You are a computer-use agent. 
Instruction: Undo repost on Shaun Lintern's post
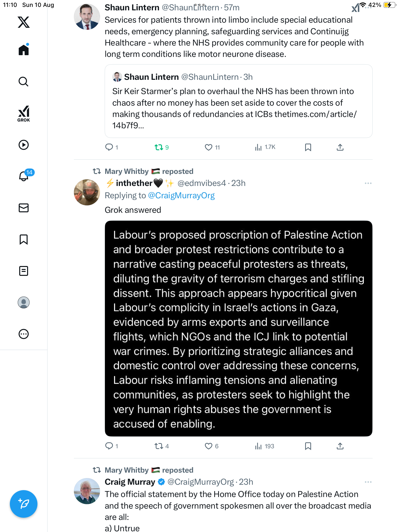159,147
